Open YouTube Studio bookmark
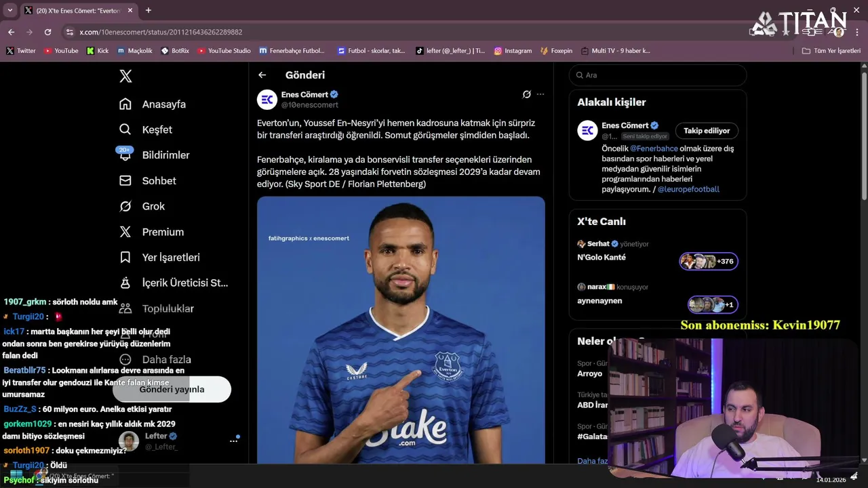Screen dimensions: 868x488 (224, 51)
